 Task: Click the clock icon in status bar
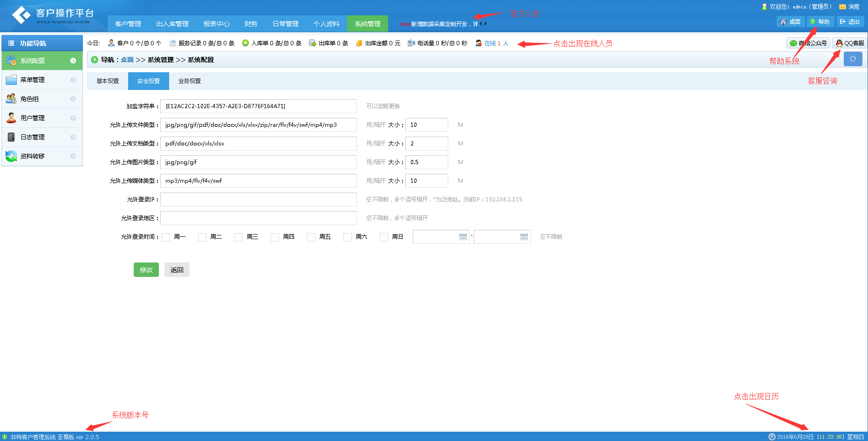pyautogui.click(x=772, y=437)
